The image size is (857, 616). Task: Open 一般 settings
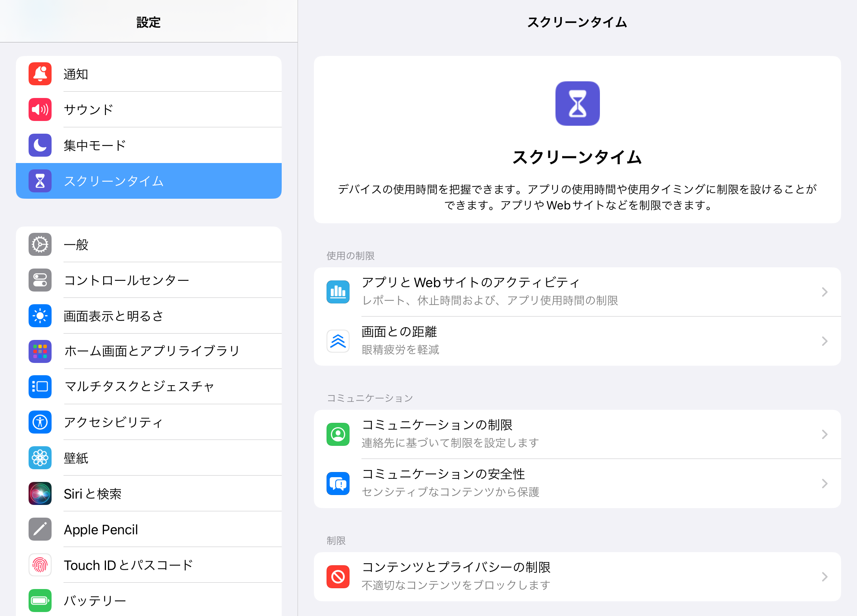point(149,244)
